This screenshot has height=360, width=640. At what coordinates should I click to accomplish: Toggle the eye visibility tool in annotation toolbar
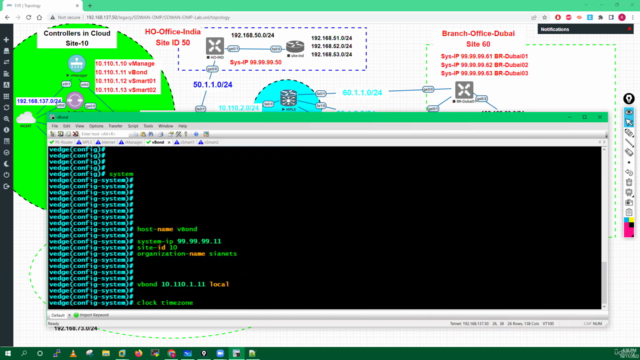(x=629, y=112)
